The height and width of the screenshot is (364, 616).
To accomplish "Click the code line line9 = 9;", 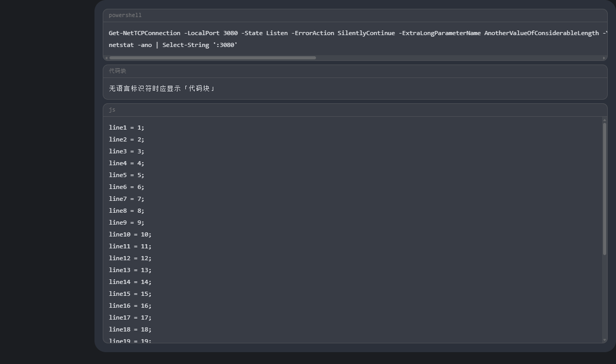I will click(127, 223).
